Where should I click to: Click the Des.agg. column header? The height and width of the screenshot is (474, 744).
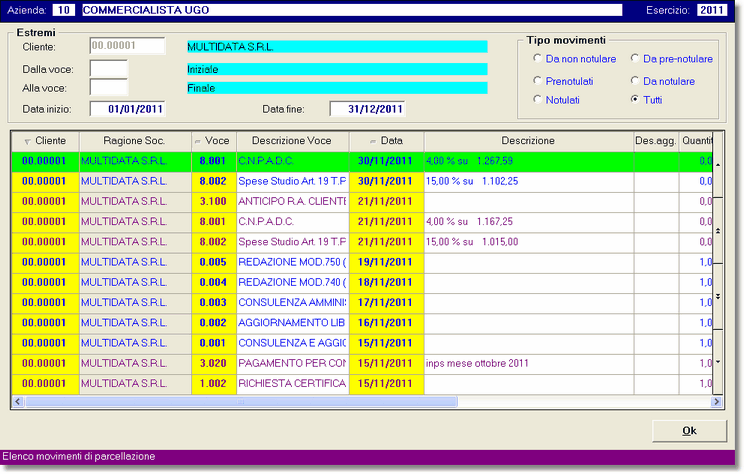pyautogui.click(x=656, y=141)
